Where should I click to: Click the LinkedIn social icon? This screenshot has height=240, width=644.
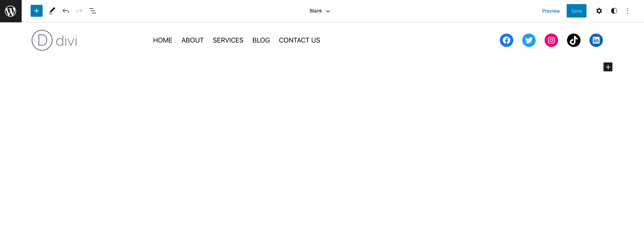[x=596, y=40]
